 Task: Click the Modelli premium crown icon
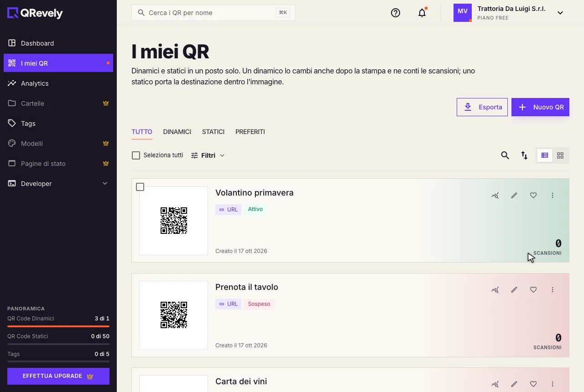[x=106, y=144]
